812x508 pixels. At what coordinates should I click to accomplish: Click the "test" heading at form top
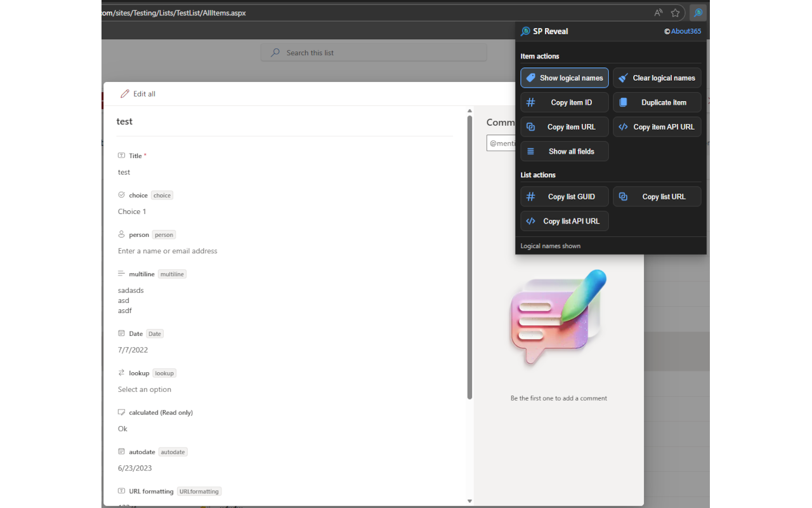click(x=124, y=121)
